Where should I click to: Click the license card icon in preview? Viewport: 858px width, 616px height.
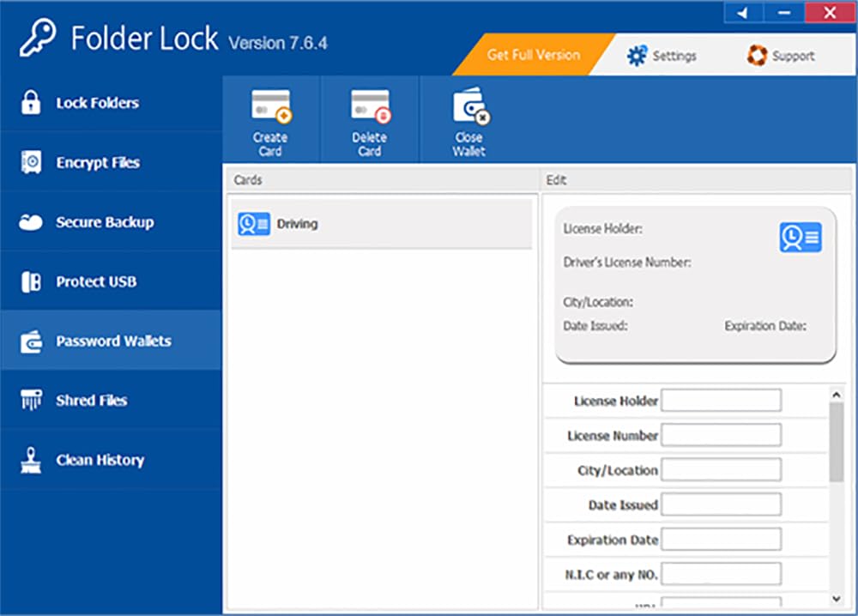pos(800,237)
